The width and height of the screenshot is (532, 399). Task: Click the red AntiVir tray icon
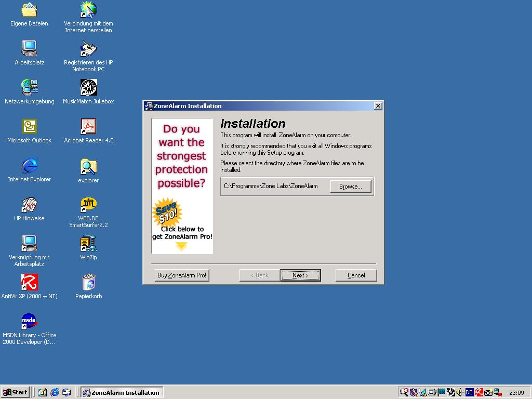point(478,393)
